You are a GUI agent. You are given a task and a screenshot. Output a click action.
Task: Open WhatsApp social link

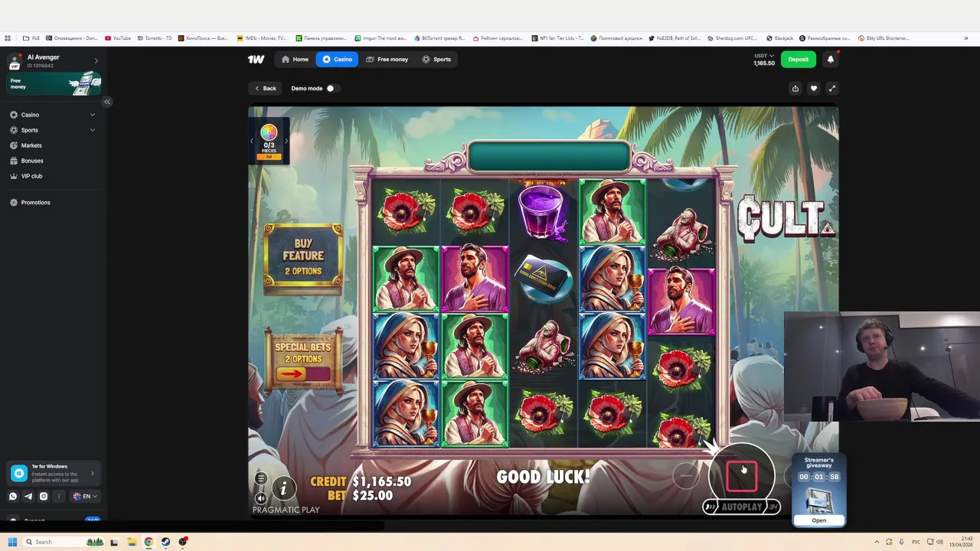click(x=13, y=496)
